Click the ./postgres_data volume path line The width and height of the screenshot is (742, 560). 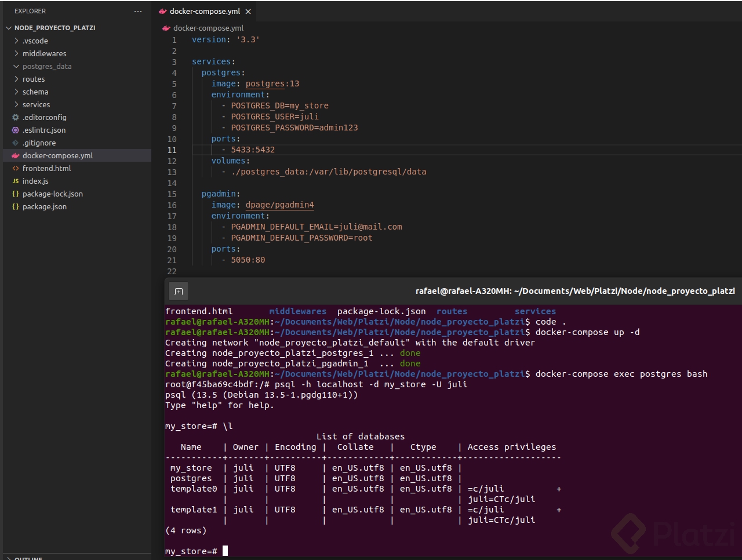329,172
